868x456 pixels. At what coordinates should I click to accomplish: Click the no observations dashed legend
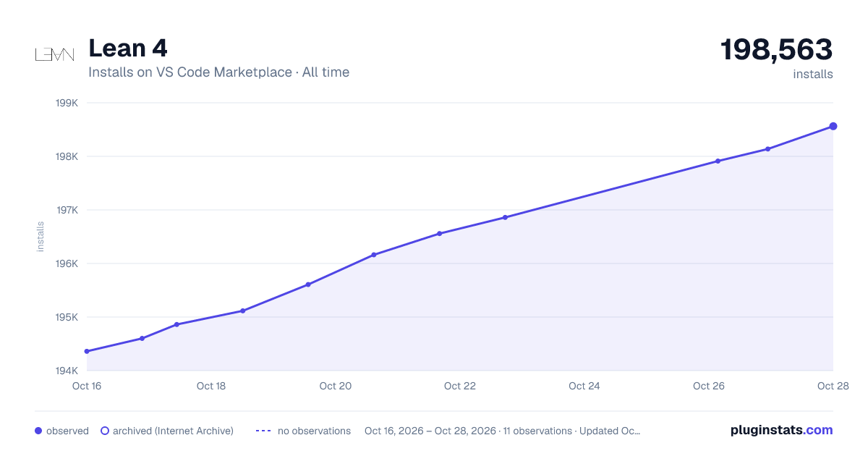[x=263, y=431]
